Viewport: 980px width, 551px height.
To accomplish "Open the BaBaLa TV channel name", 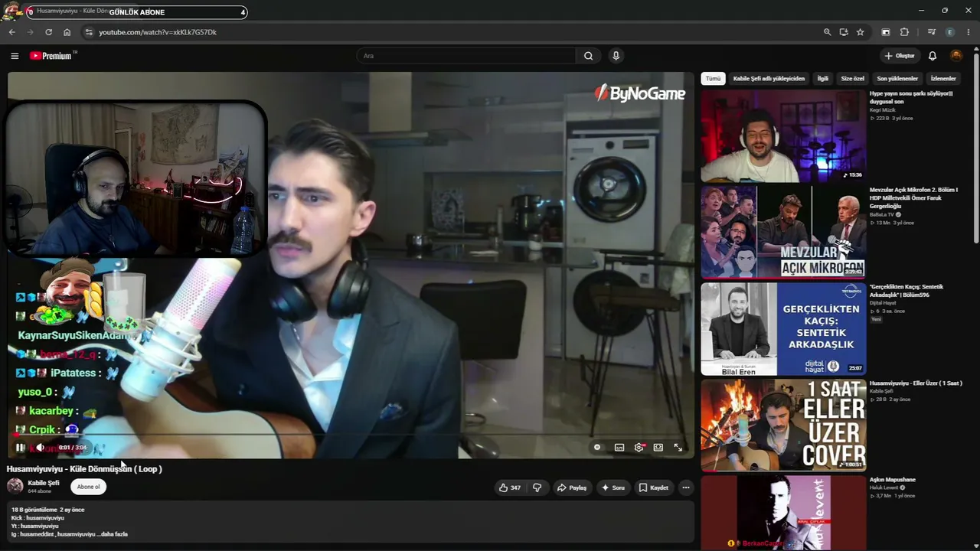I will click(x=880, y=215).
